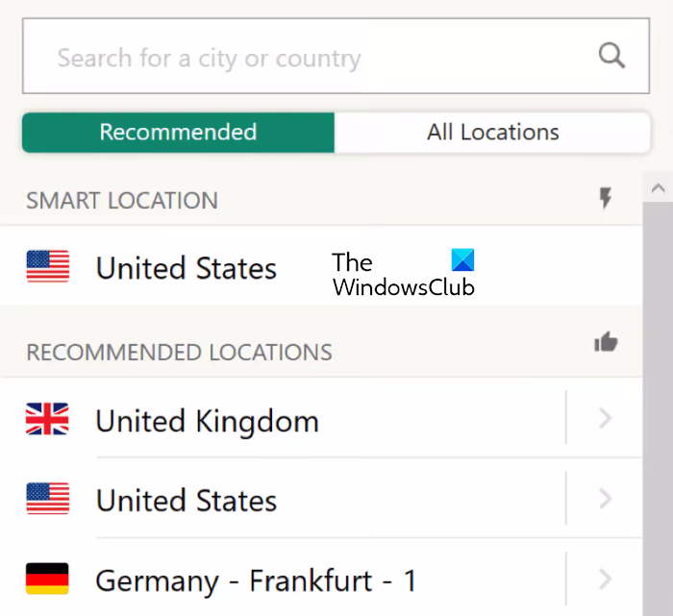Click the recommended United States flag icon

pyautogui.click(x=48, y=500)
